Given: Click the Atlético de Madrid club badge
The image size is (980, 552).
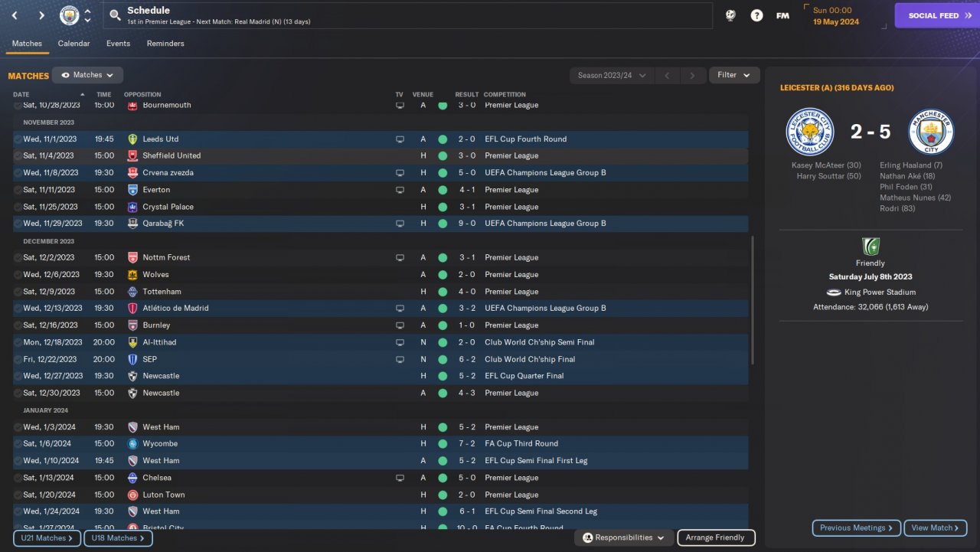Looking at the screenshot, I should tap(132, 309).
